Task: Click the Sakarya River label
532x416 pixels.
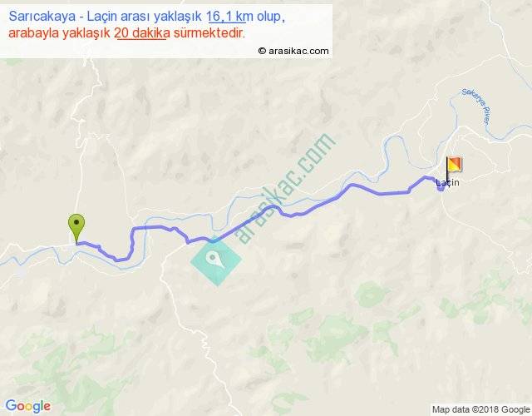Action: [x=476, y=107]
